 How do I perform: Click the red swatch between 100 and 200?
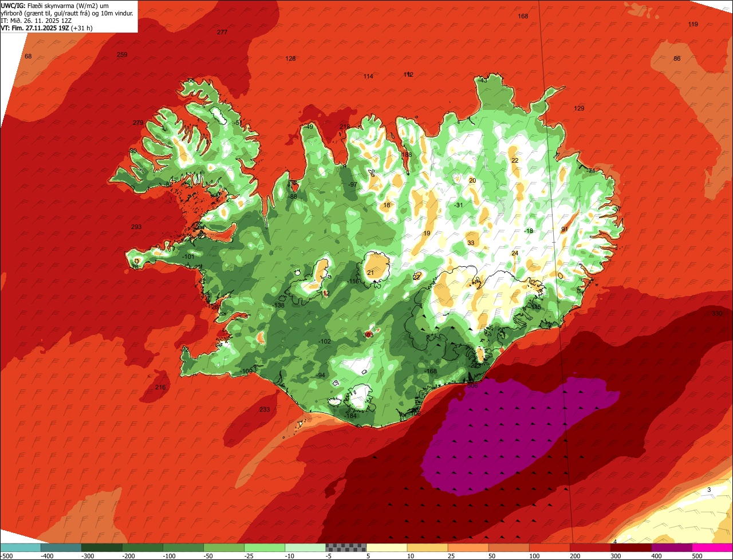(x=549, y=547)
